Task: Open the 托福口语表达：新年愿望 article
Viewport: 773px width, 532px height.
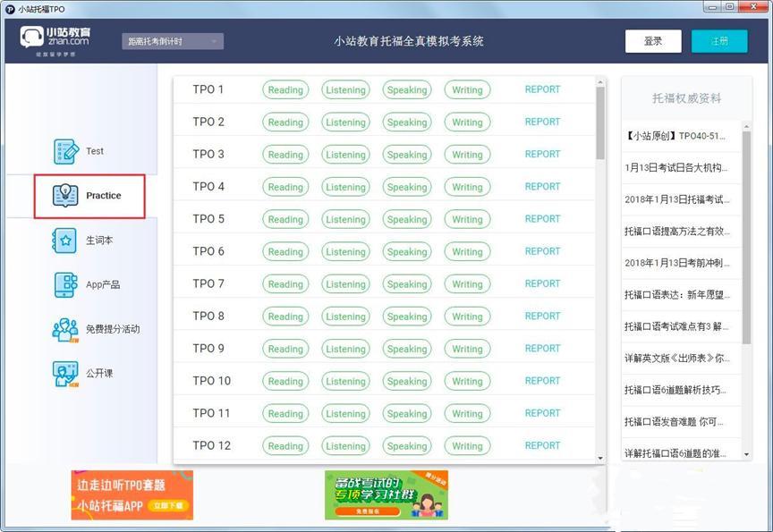Action: tap(677, 294)
